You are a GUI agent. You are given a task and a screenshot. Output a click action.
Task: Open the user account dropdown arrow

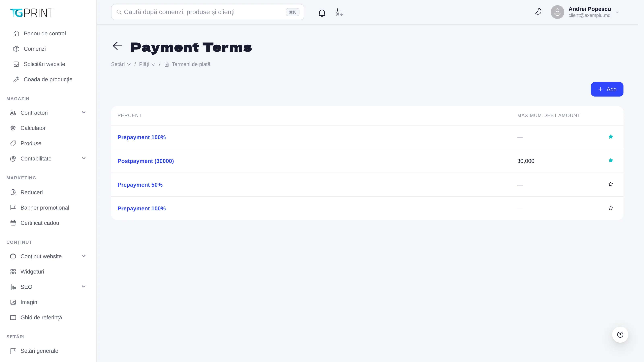(617, 12)
